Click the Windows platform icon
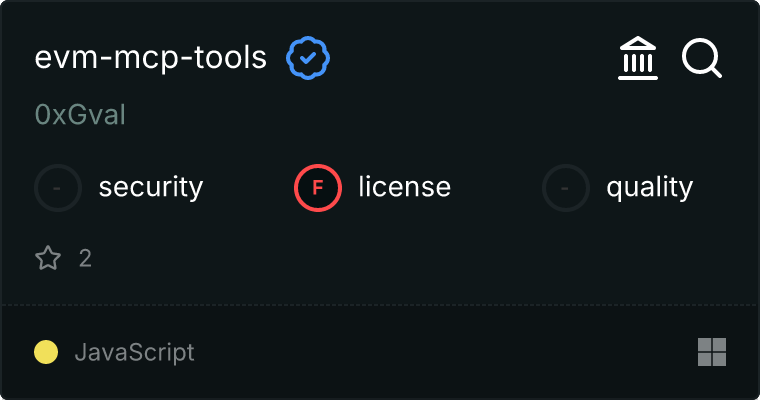760x400 pixels. tap(711, 352)
